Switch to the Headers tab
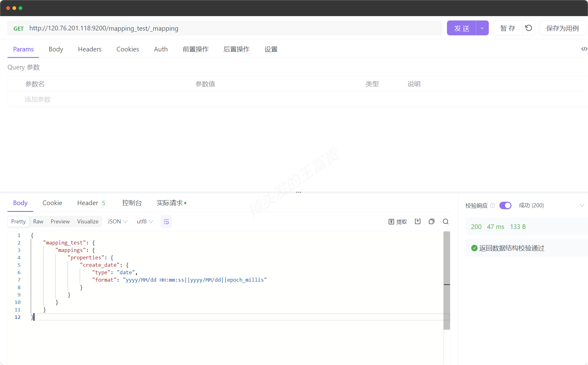588x365 pixels. click(90, 49)
